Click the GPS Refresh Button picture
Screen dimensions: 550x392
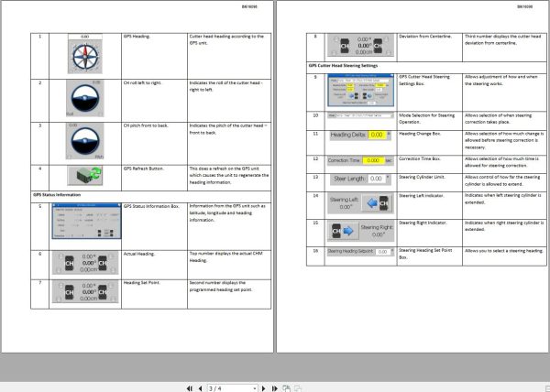pos(85,176)
